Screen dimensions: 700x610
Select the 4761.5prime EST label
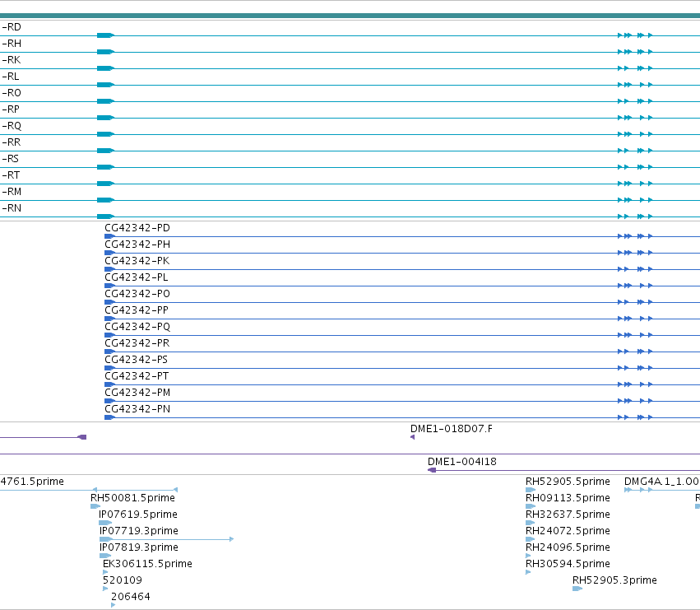click(x=32, y=482)
